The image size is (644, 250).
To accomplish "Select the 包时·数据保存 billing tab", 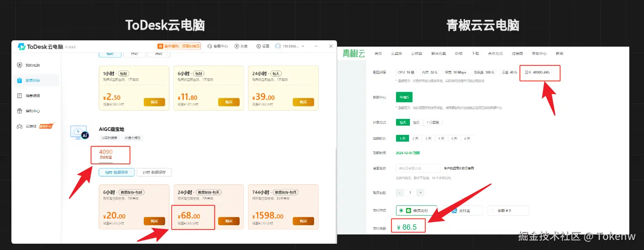I will (116, 172).
